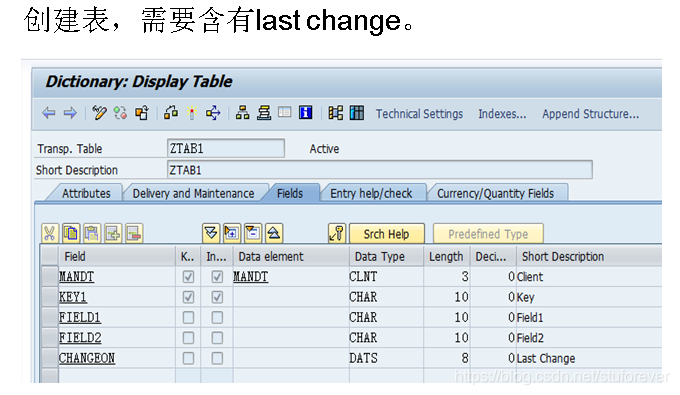Click the Copy rows icon

[71, 233]
